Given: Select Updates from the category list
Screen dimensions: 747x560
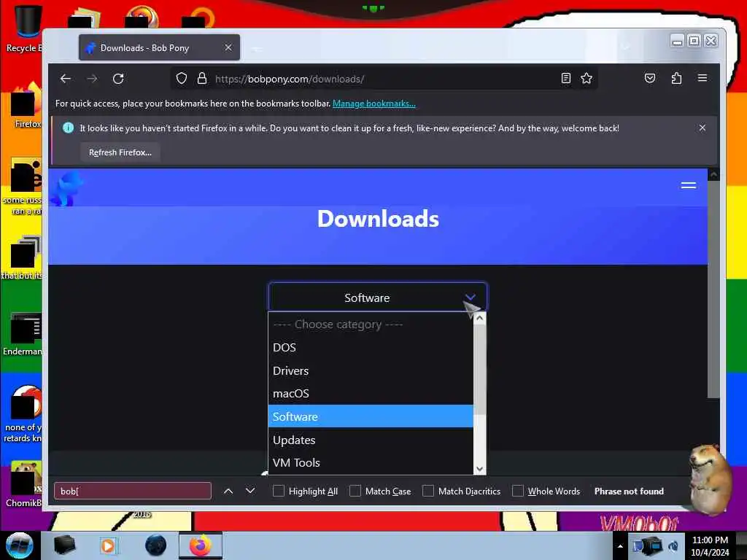Looking at the screenshot, I should click(371, 440).
